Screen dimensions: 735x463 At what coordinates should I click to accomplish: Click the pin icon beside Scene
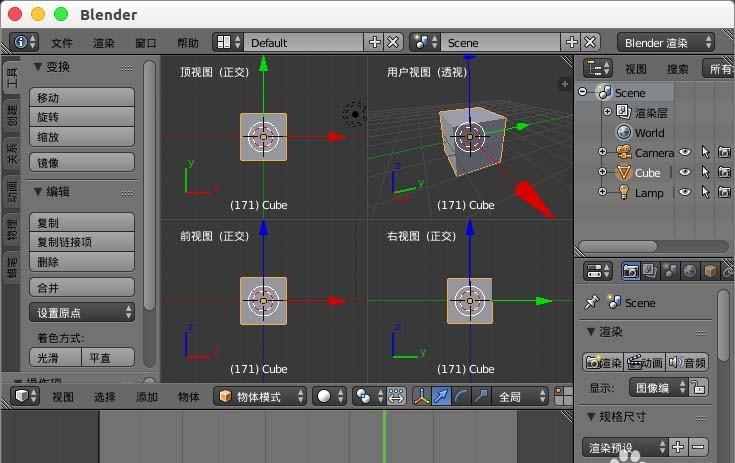(x=592, y=302)
